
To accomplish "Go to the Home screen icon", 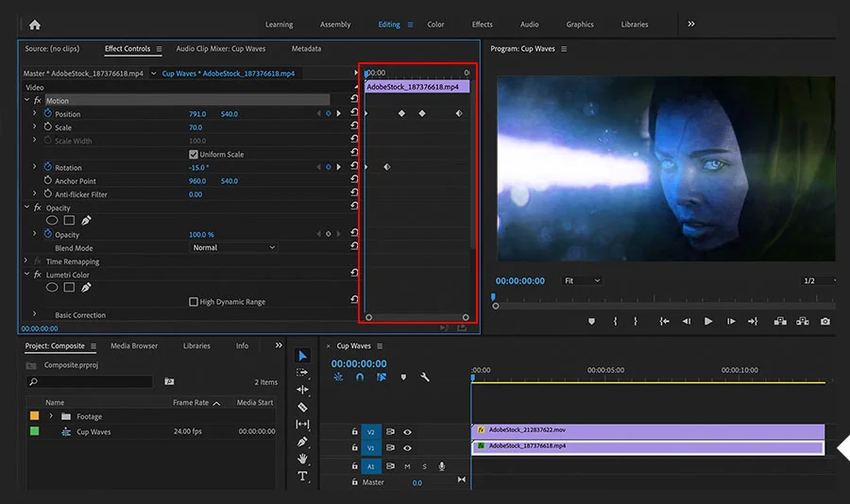I will pyautogui.click(x=35, y=25).
